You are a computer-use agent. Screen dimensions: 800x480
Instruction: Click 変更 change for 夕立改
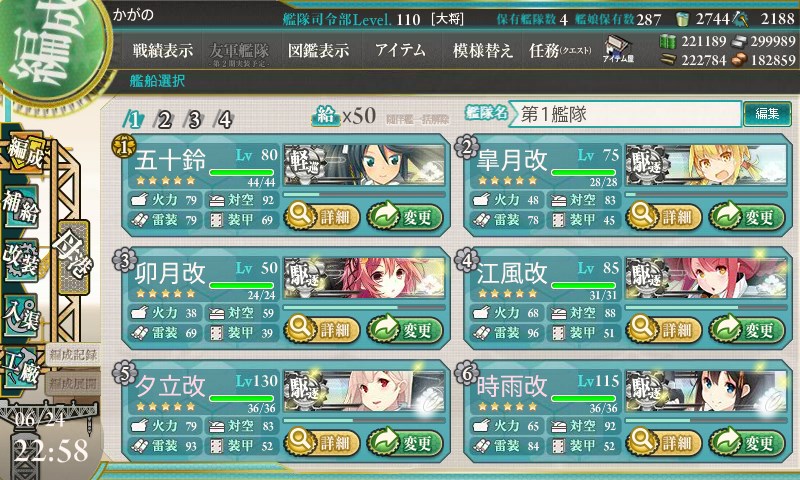(404, 442)
